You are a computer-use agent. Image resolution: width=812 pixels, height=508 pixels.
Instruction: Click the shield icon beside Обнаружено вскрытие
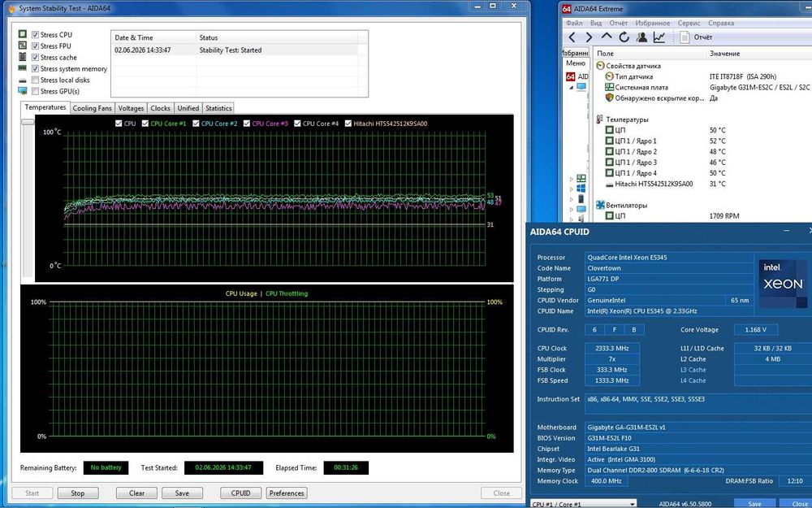click(x=610, y=98)
